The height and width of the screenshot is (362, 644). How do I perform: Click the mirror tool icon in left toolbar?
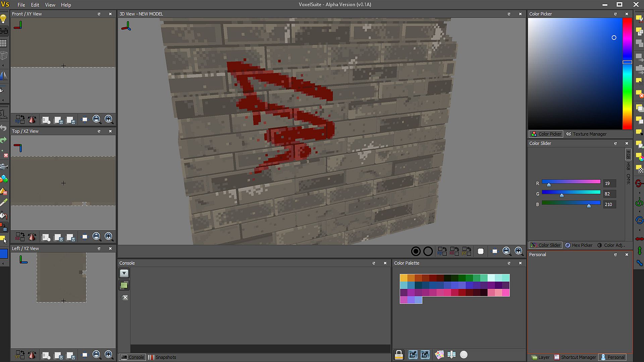pyautogui.click(x=3, y=76)
